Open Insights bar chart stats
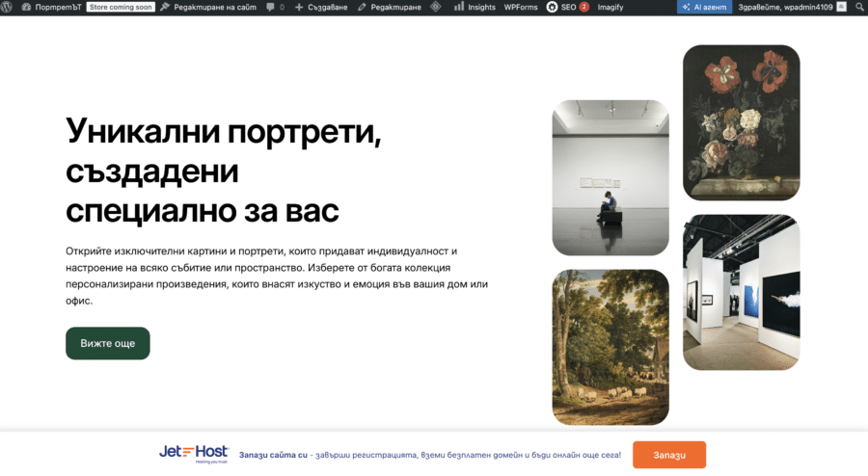The width and height of the screenshot is (868, 476). [x=475, y=7]
